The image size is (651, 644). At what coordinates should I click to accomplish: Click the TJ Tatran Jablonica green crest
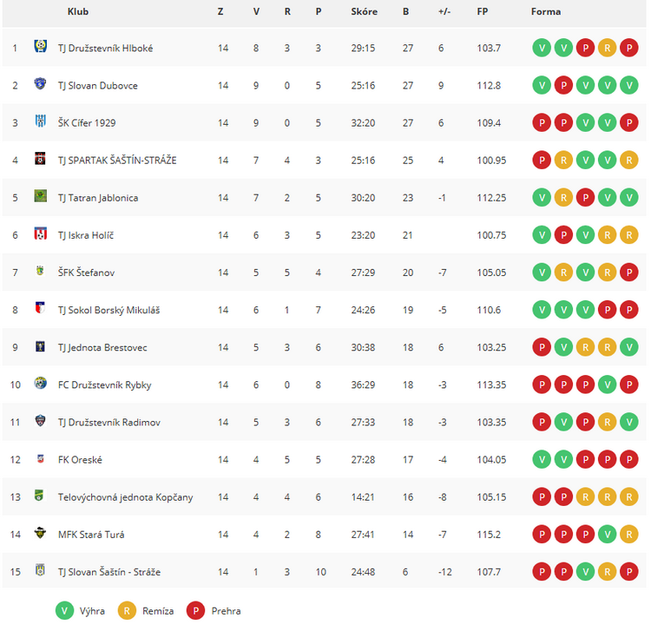[40, 195]
